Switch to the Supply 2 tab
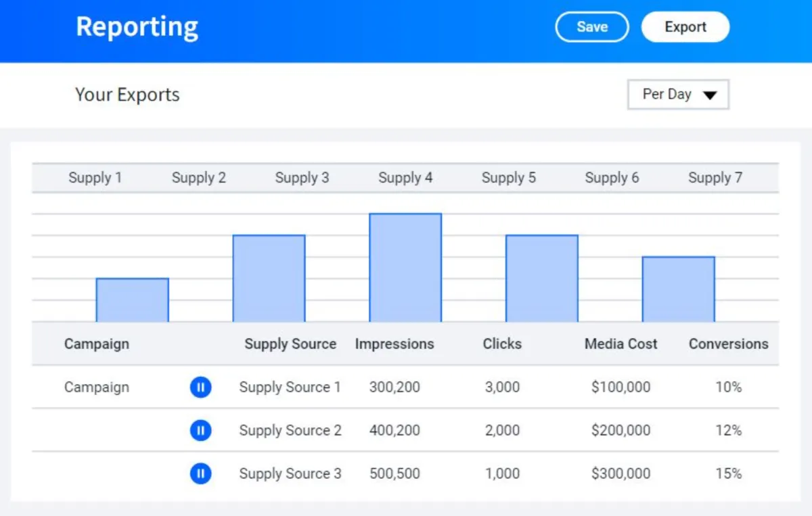 coord(198,178)
